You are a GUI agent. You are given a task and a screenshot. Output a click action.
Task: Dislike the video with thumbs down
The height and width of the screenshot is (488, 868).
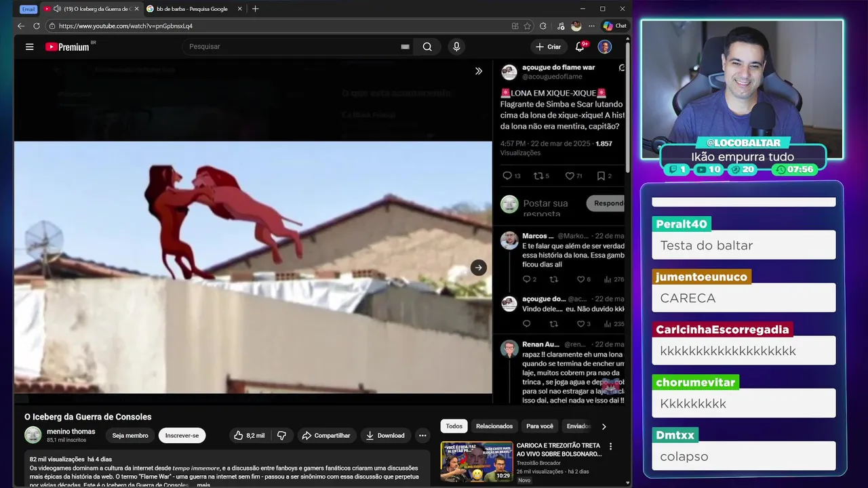[x=281, y=436]
